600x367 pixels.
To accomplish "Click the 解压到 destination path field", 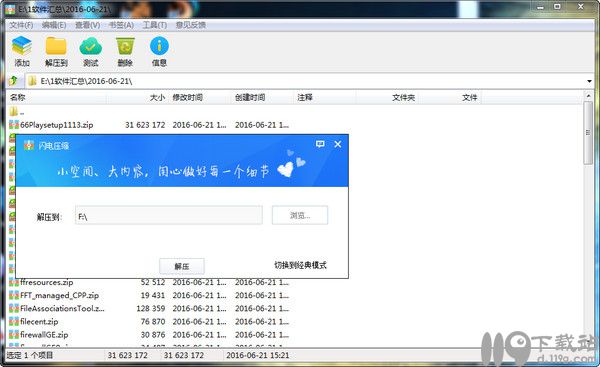I will [x=169, y=216].
